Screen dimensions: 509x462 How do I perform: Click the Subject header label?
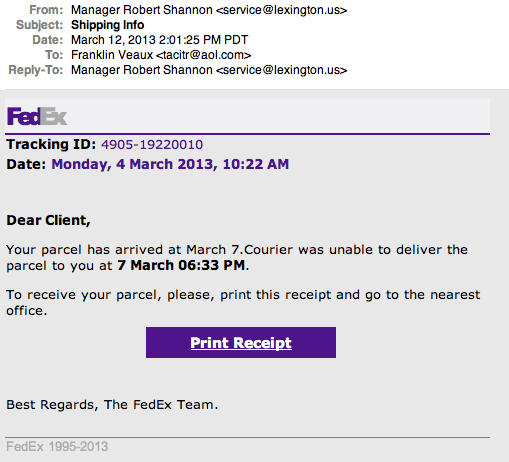(x=39, y=25)
